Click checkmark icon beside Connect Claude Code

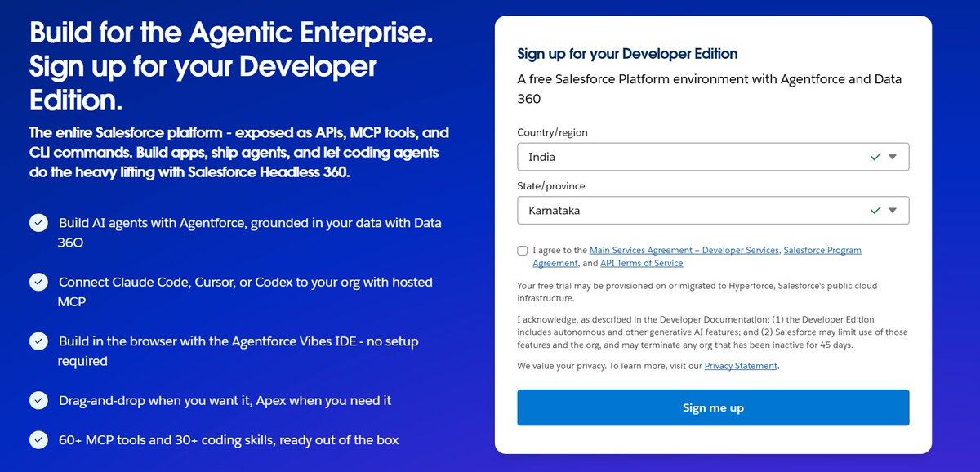(38, 282)
